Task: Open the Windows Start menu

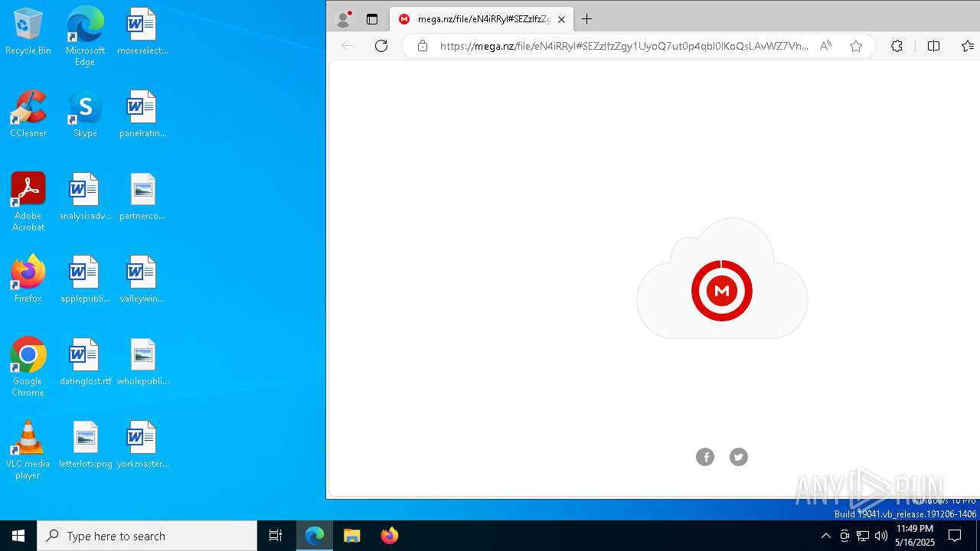Action: pos(18,536)
